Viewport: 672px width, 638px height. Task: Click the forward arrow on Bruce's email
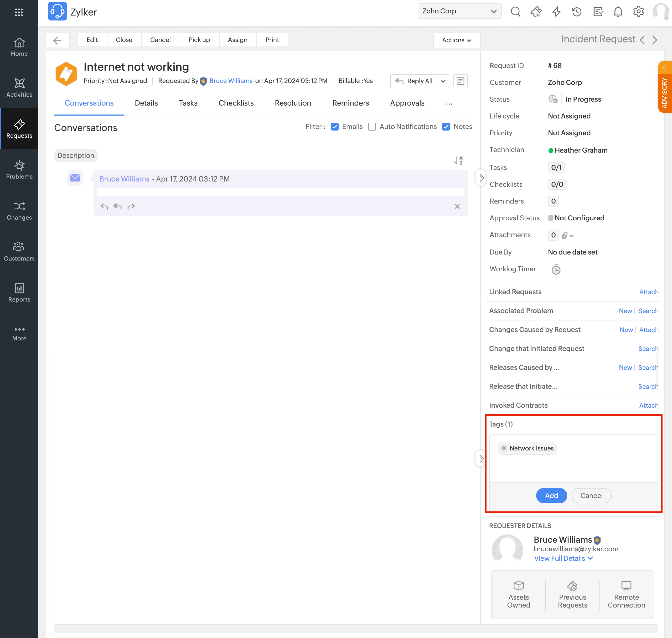[x=131, y=206]
